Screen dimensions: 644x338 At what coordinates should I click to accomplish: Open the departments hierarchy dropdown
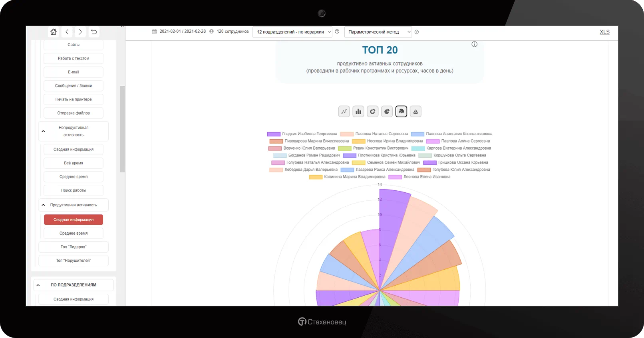click(x=292, y=32)
